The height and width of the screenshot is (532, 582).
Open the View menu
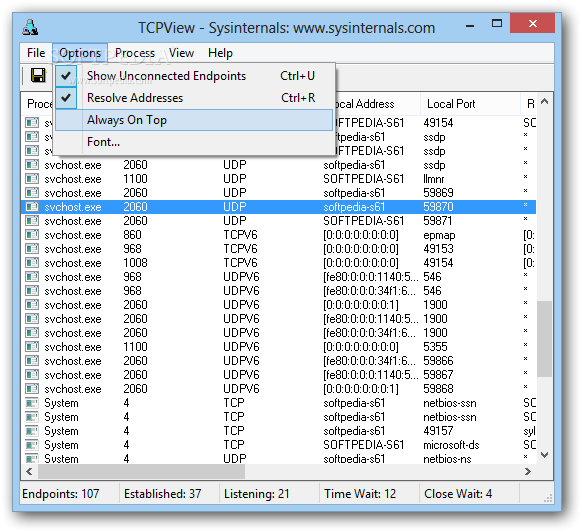[181, 53]
